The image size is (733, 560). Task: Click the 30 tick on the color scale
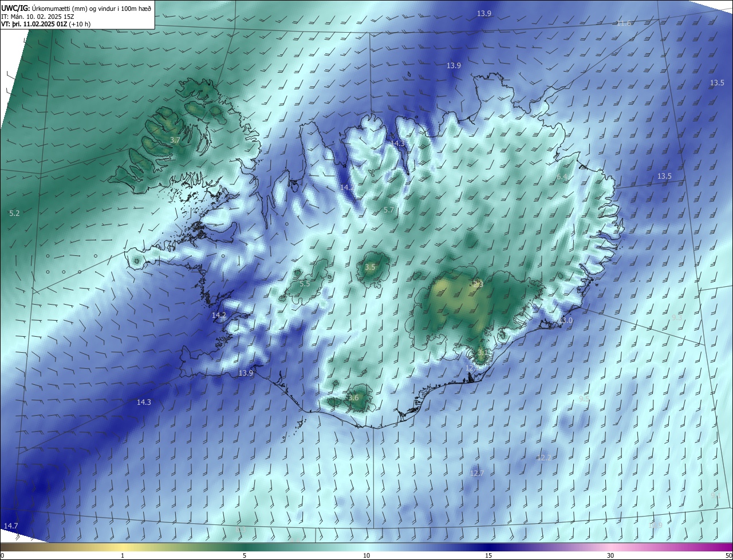pyautogui.click(x=610, y=555)
